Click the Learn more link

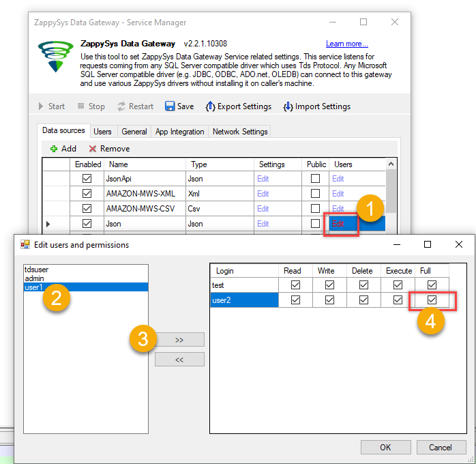pyautogui.click(x=346, y=44)
